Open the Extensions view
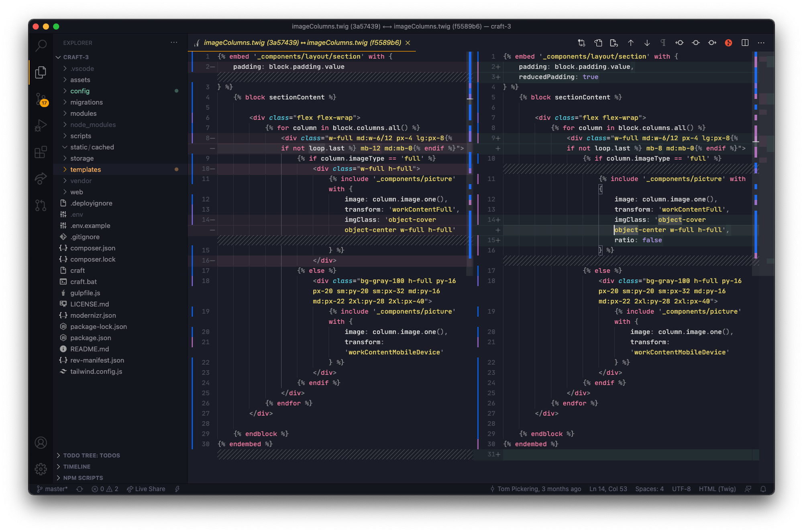Image resolution: width=803 pixels, height=532 pixels. click(41, 152)
